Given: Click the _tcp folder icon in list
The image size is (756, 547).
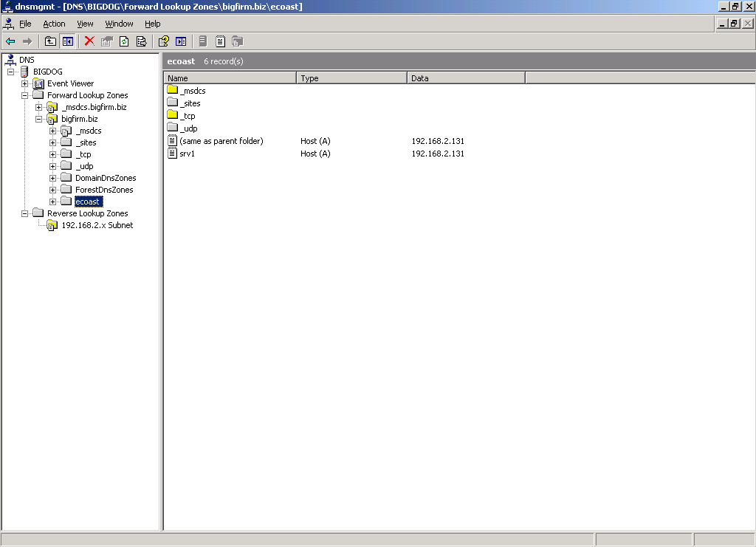Looking at the screenshot, I should pos(173,115).
